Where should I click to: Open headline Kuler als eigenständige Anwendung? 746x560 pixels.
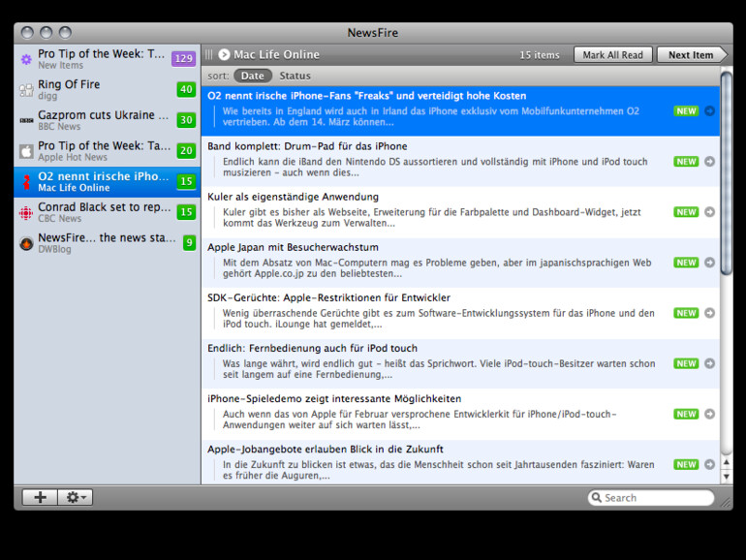293,197
